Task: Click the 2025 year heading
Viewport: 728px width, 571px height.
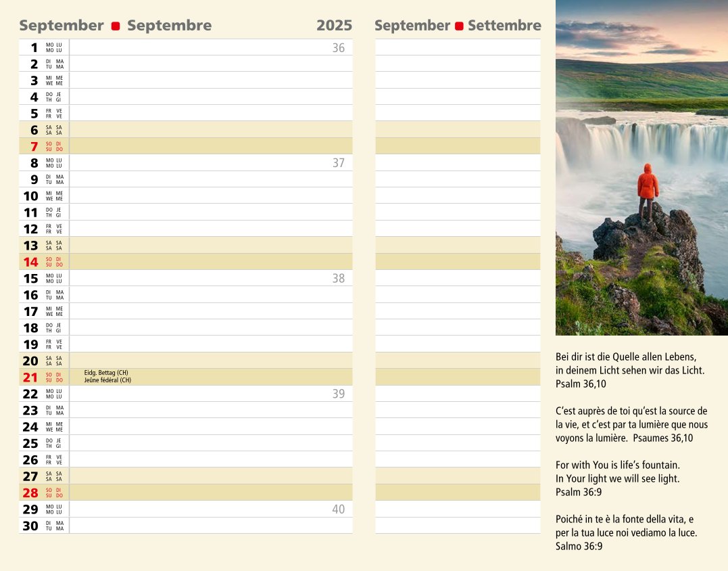Action: coord(334,26)
